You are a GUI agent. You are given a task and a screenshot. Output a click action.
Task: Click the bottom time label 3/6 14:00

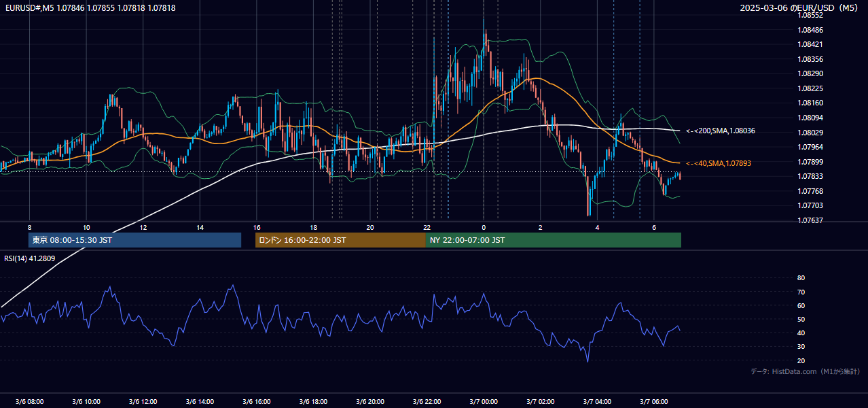pos(200,401)
